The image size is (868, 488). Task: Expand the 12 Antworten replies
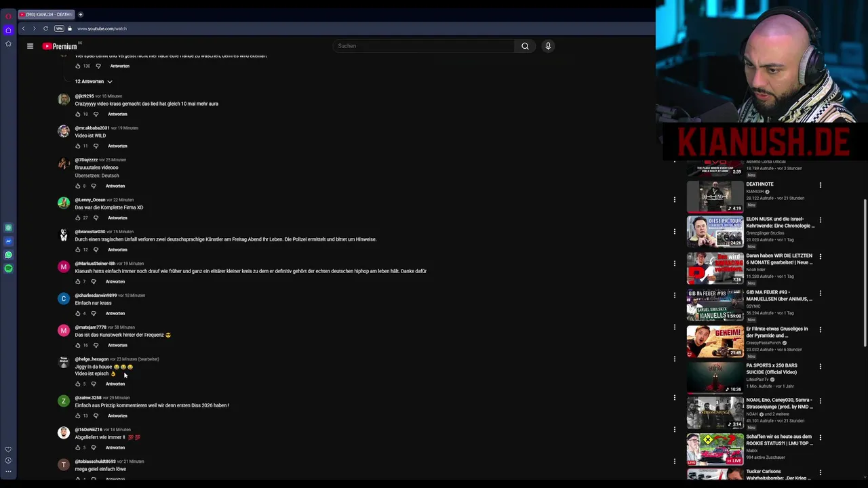pyautogui.click(x=94, y=81)
